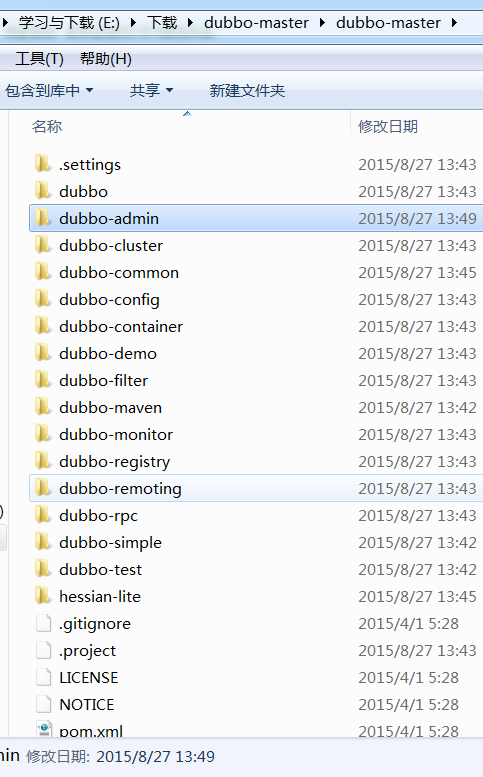This screenshot has height=777, width=483.
Task: Select the pom.xml file icon
Action: pos(43,729)
